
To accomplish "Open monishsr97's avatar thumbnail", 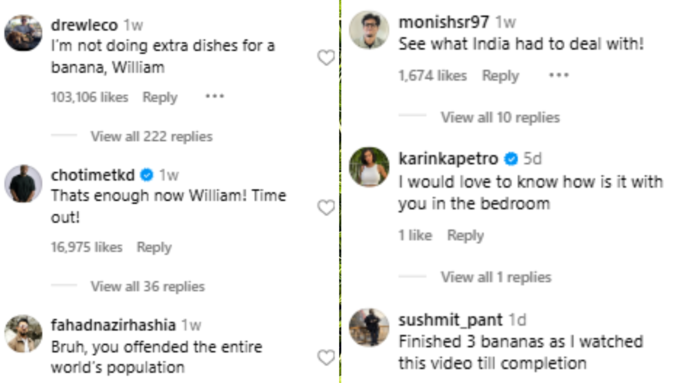I will click(x=369, y=30).
